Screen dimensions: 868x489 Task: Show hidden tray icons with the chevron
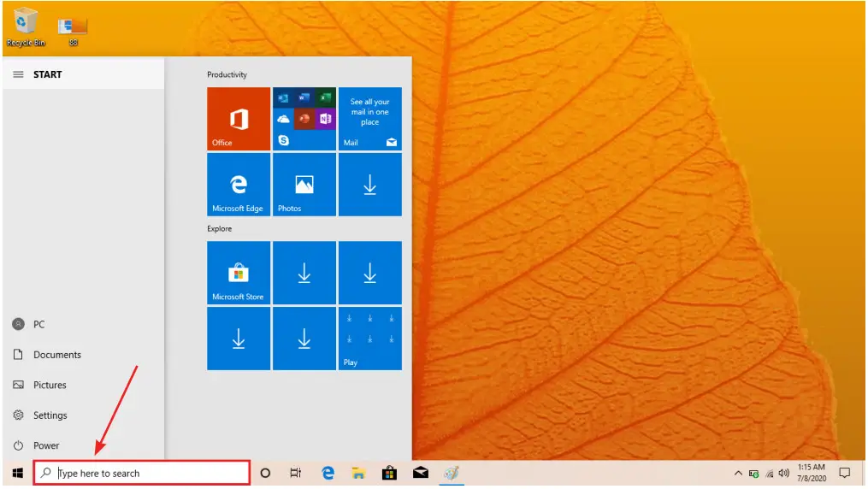(738, 474)
